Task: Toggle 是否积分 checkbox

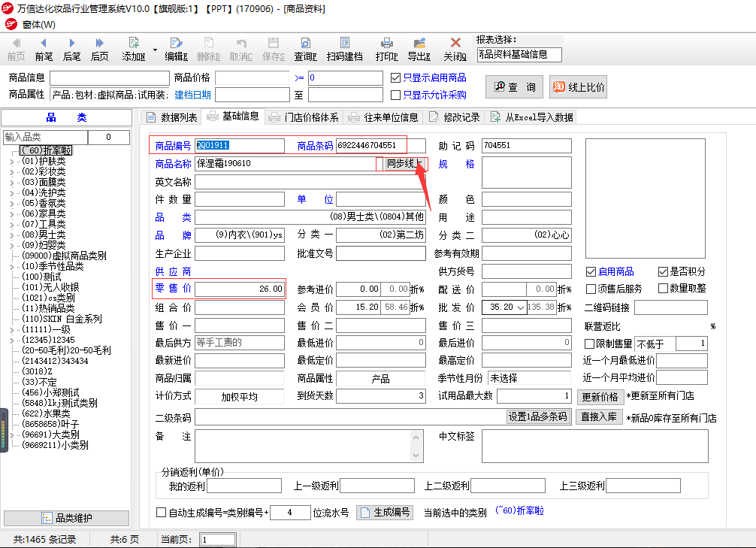Action: click(x=663, y=271)
